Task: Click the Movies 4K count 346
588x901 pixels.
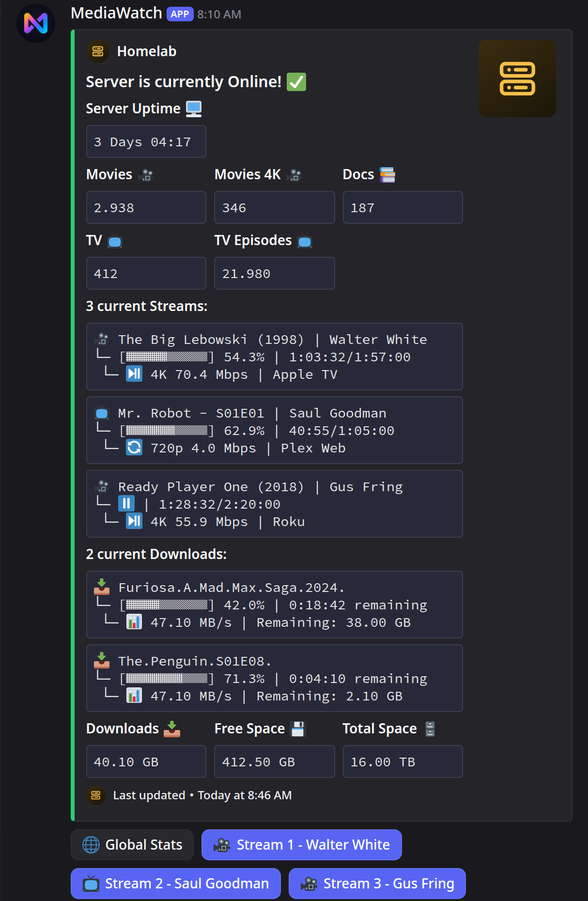Action: (x=234, y=208)
